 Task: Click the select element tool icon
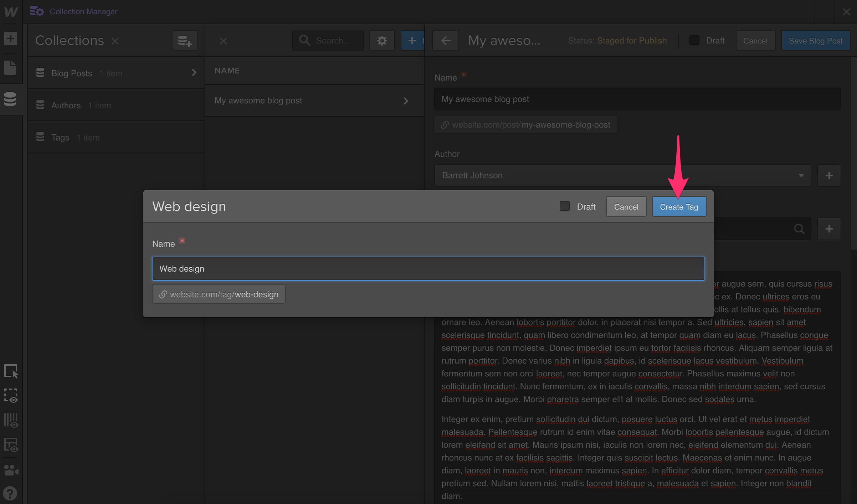coord(11,371)
